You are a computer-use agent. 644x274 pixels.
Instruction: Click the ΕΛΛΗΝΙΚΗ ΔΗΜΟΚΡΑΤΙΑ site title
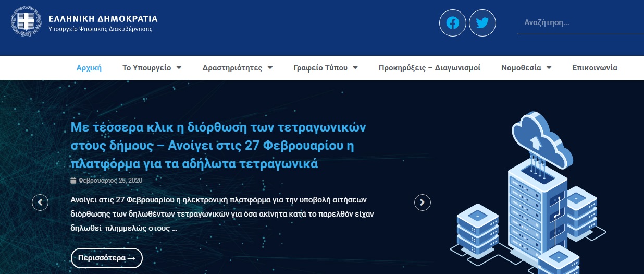tap(103, 19)
